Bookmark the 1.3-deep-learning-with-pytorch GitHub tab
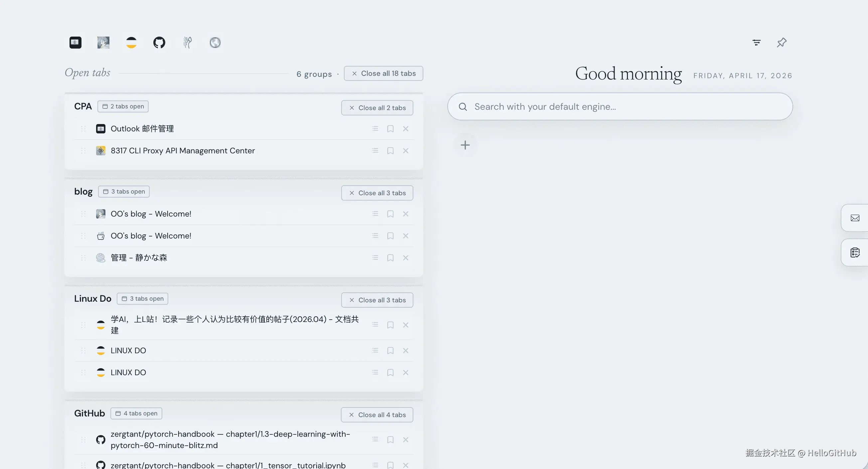Image resolution: width=868 pixels, height=469 pixels. pos(390,440)
